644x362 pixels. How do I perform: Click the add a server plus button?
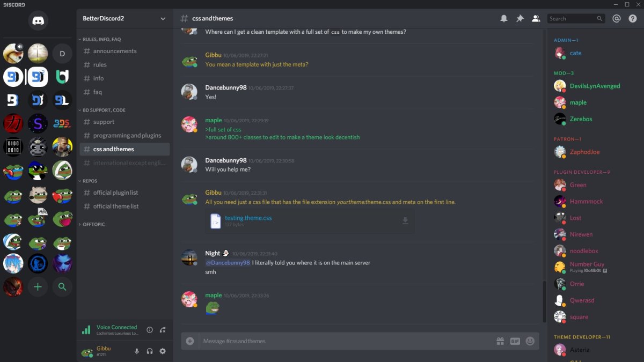pyautogui.click(x=38, y=287)
